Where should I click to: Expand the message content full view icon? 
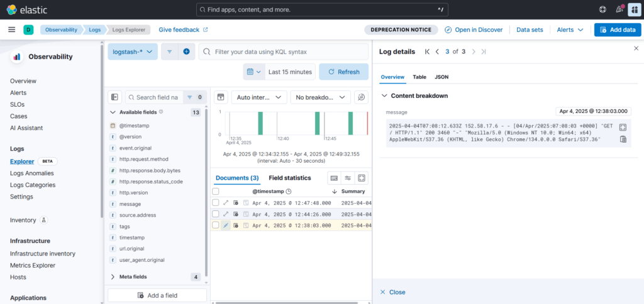[623, 127]
